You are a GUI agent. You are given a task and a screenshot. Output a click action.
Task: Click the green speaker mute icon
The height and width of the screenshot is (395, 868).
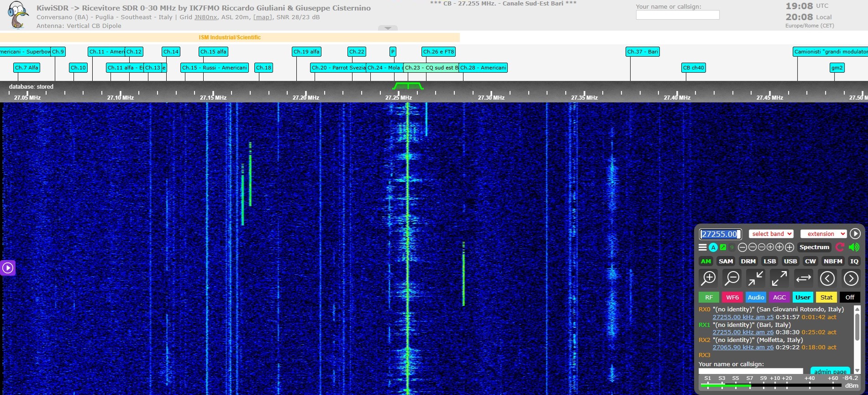(x=853, y=247)
